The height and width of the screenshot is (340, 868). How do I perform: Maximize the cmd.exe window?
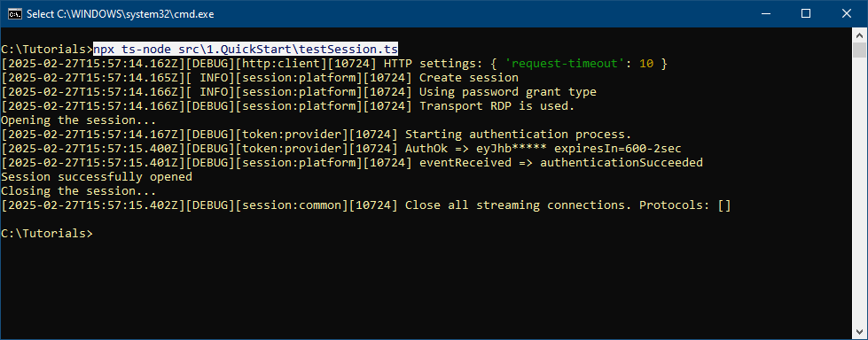[806, 14]
